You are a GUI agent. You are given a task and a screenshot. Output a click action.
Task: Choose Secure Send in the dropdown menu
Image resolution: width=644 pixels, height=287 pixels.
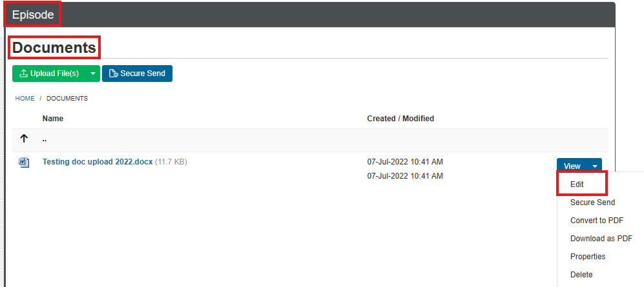(593, 202)
